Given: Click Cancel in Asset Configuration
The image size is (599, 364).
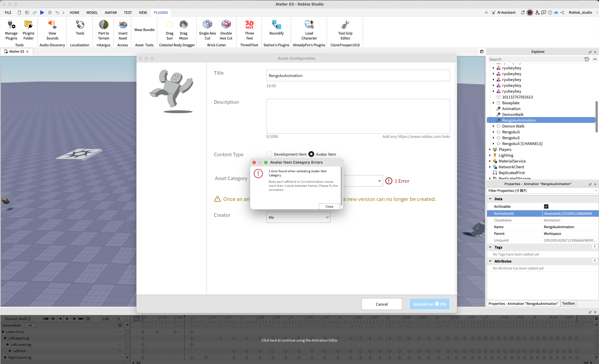Looking at the screenshot, I should pyautogui.click(x=382, y=304).
